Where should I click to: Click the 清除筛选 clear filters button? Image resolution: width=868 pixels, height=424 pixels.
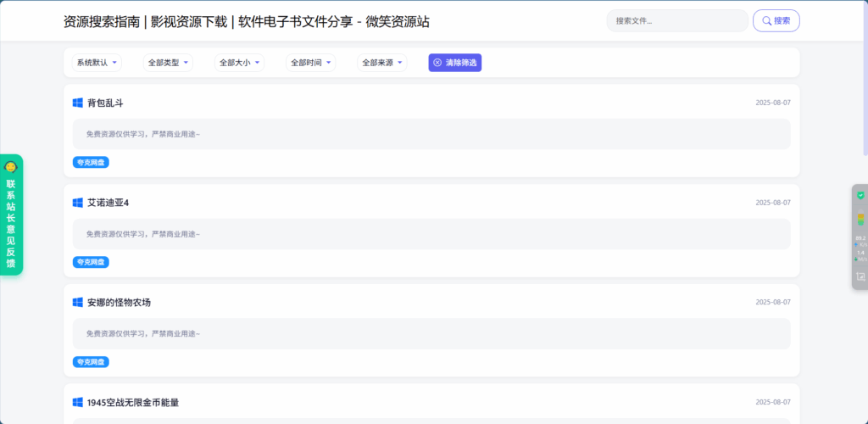[x=455, y=63]
